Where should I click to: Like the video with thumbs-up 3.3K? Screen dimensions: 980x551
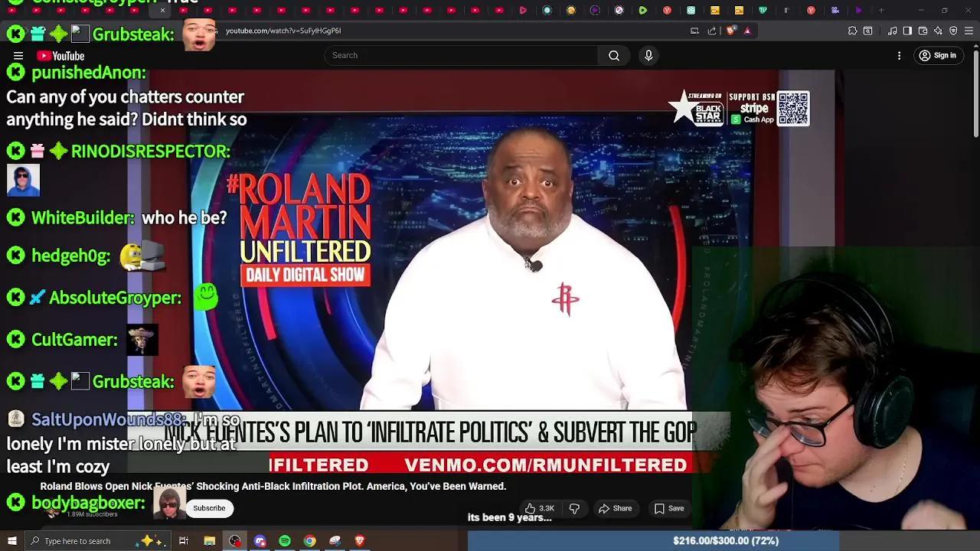pos(540,508)
